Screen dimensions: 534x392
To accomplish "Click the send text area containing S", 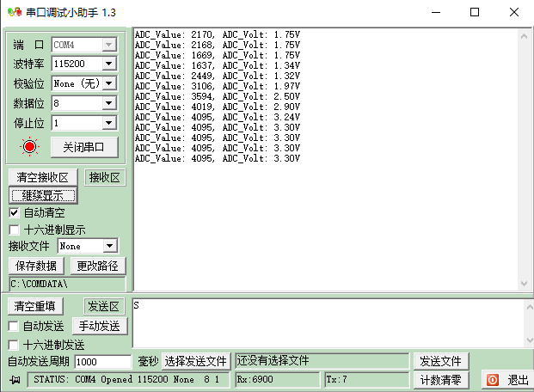I will [x=328, y=323].
